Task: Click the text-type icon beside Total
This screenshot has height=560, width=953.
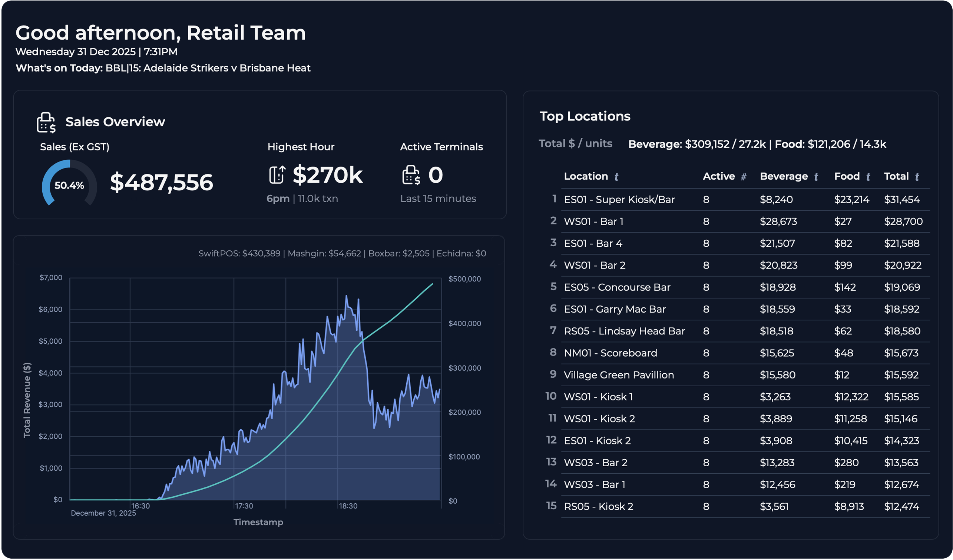Action: click(x=917, y=177)
